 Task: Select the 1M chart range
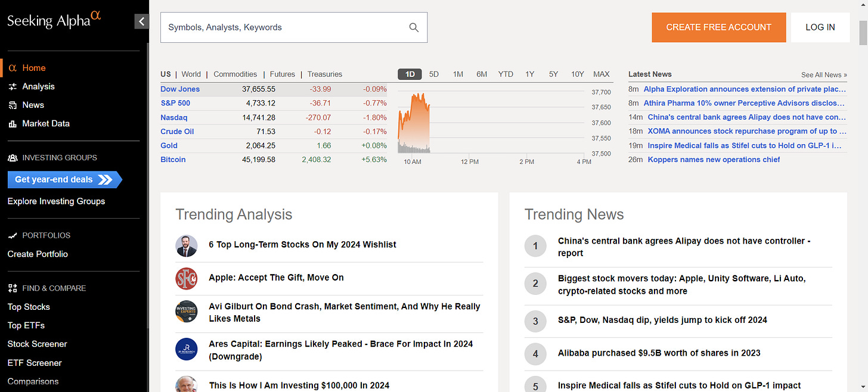(458, 74)
